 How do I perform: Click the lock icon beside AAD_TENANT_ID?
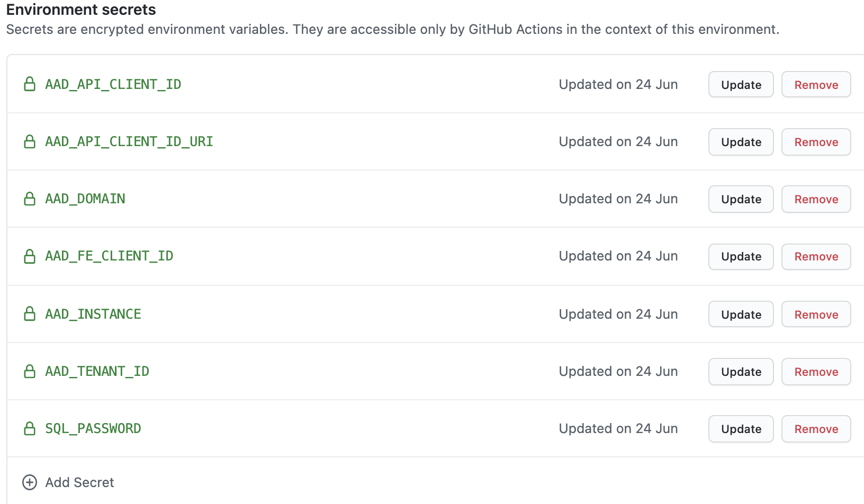29,371
